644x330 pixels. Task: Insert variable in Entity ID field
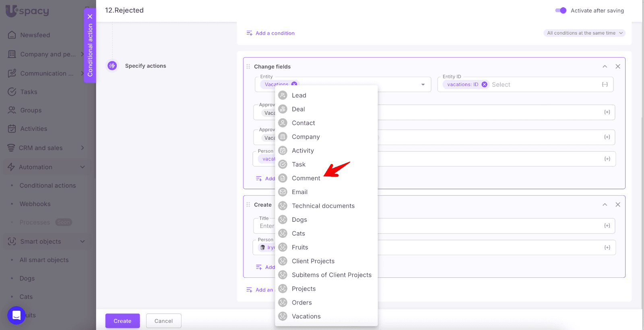pos(605,85)
